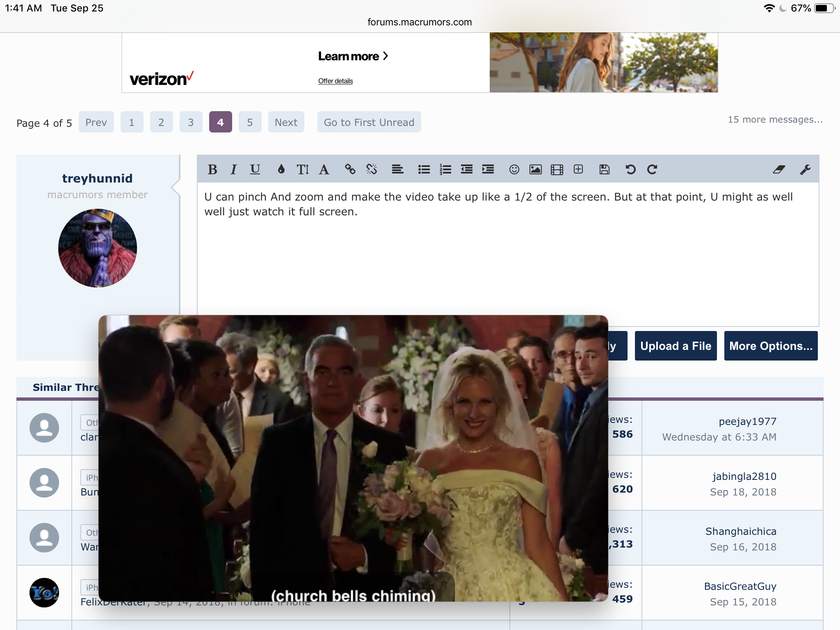Save draft with floppy disk icon
Screen dimensions: 840x630
(605, 169)
